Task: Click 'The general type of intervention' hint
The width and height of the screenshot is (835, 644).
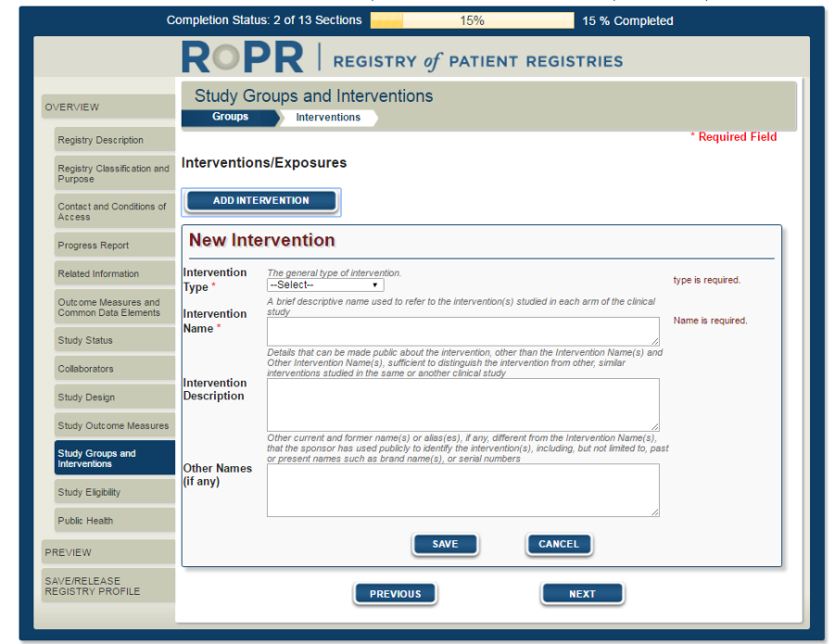Action: [x=334, y=272]
